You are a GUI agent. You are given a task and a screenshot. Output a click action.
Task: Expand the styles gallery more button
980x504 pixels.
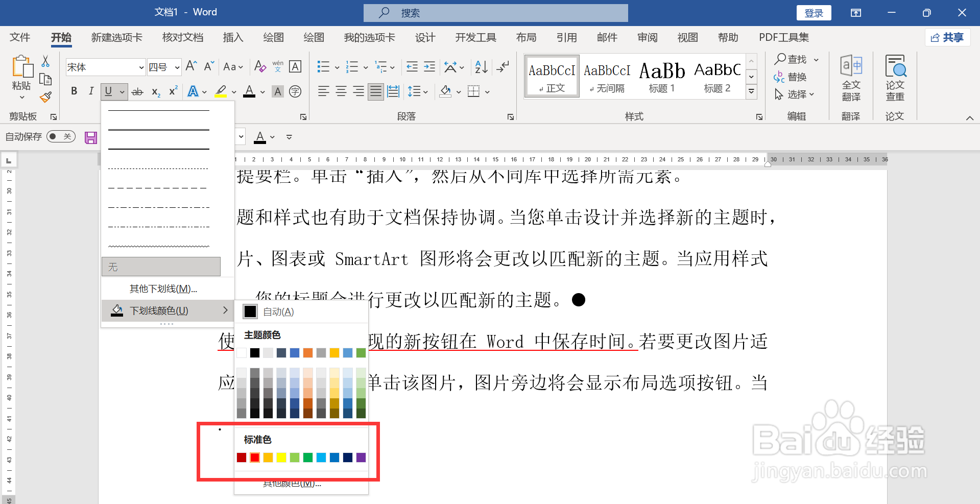pos(751,92)
